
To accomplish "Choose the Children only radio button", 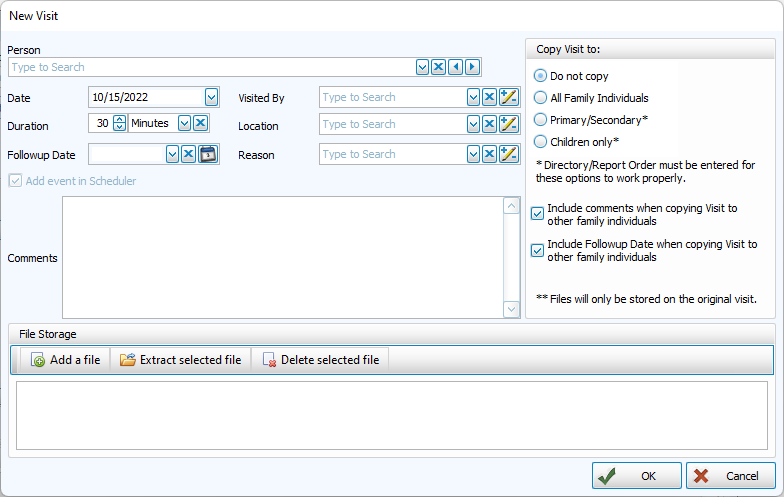I will [541, 142].
